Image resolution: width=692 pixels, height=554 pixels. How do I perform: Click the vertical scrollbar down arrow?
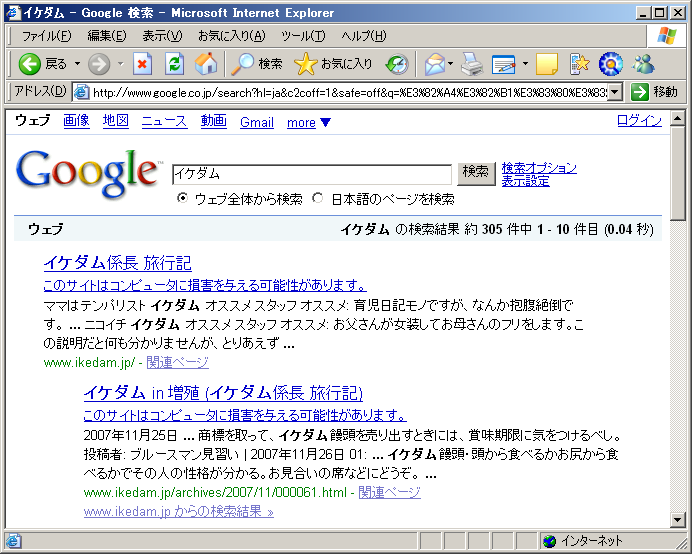click(678, 520)
